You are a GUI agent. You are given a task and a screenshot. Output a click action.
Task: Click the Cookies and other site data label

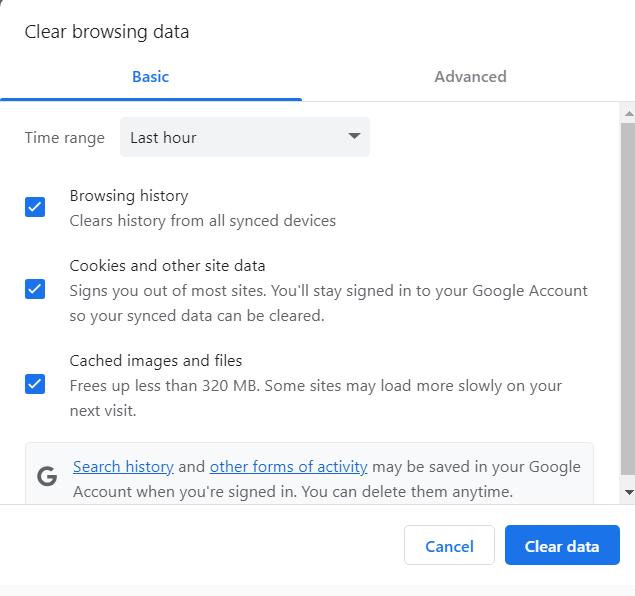coord(167,266)
